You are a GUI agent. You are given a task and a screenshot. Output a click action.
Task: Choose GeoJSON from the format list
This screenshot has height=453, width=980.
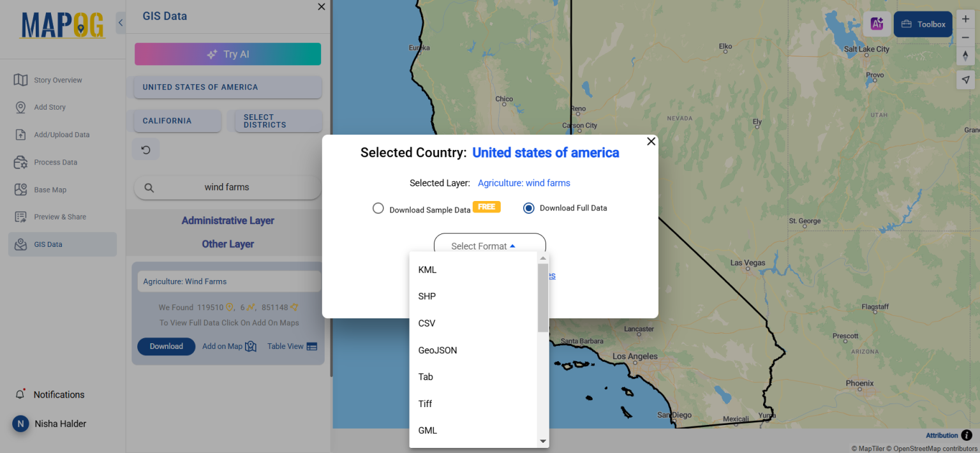tap(438, 350)
